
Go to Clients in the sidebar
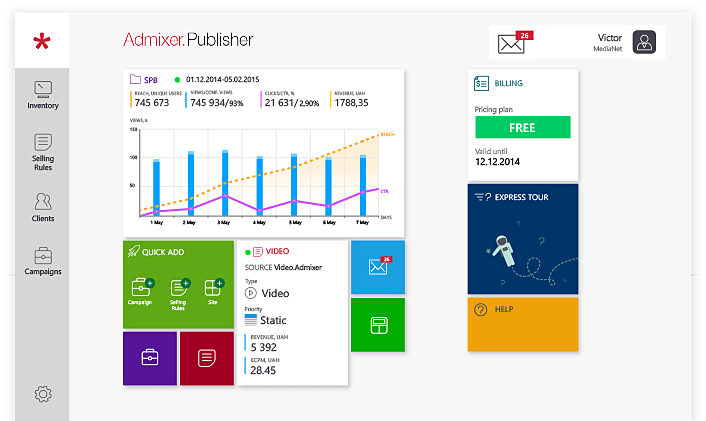pos(42,206)
